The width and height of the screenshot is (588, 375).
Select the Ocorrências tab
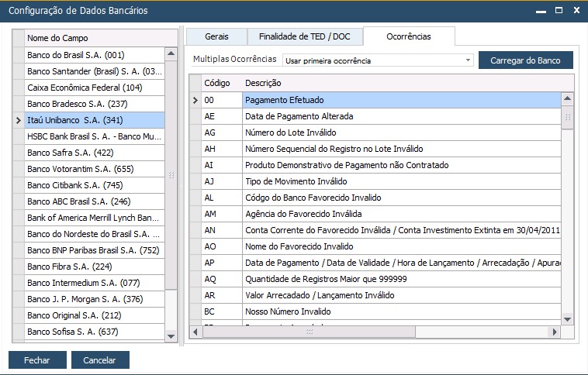pos(409,36)
